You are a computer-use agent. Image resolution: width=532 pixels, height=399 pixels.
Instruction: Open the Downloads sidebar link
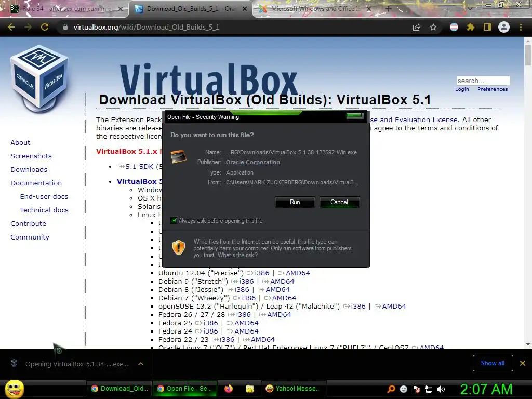[x=29, y=170]
